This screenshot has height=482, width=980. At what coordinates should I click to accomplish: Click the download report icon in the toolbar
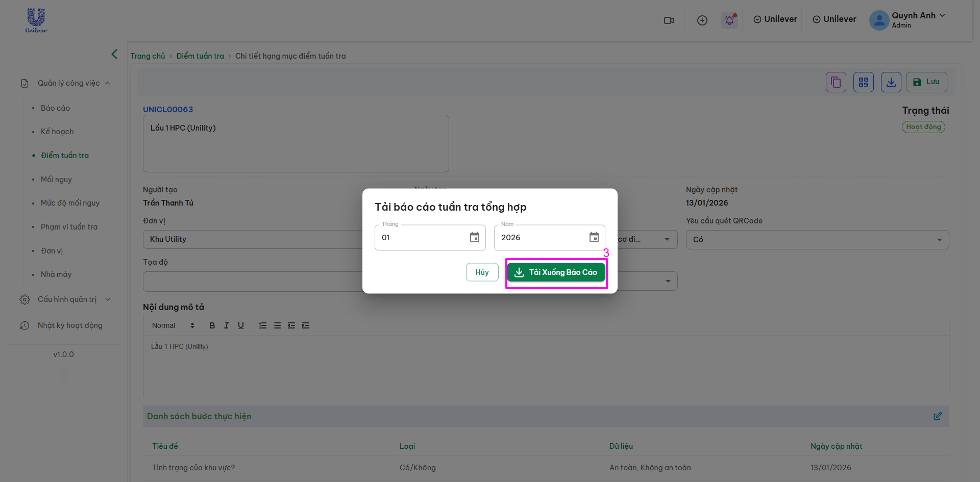point(891,82)
